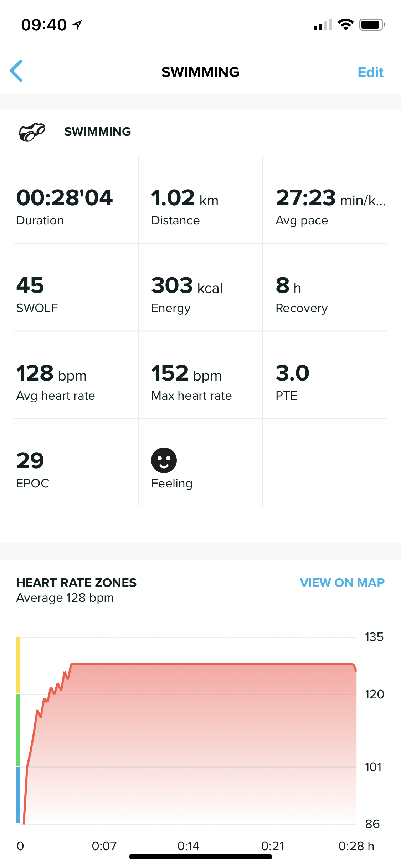Tap the 152 bpm Max heart rate
This screenshot has width=401, height=868.
pos(200,375)
